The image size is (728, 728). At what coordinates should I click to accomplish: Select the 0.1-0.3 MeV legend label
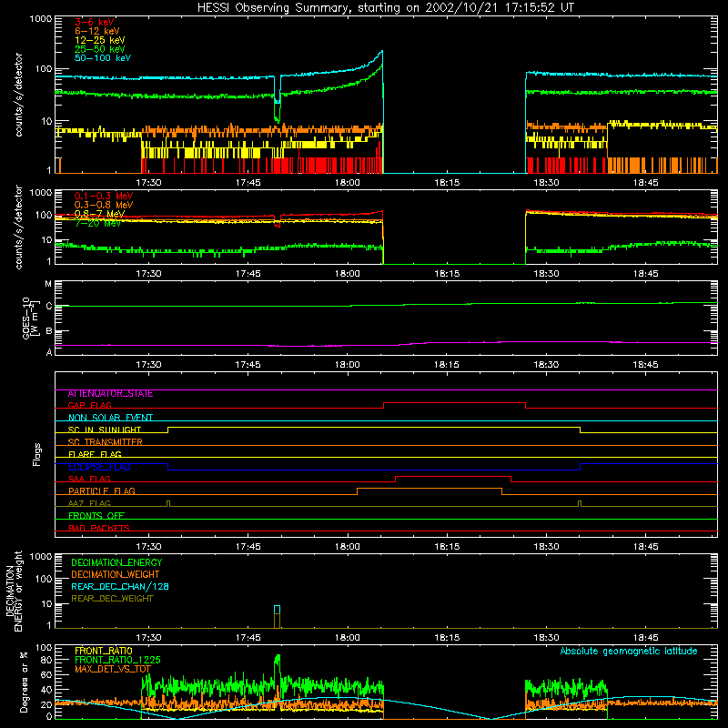click(104, 197)
